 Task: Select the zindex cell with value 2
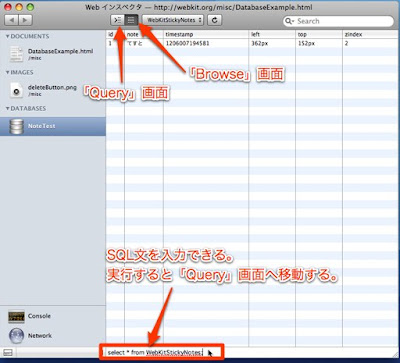[x=371, y=43]
